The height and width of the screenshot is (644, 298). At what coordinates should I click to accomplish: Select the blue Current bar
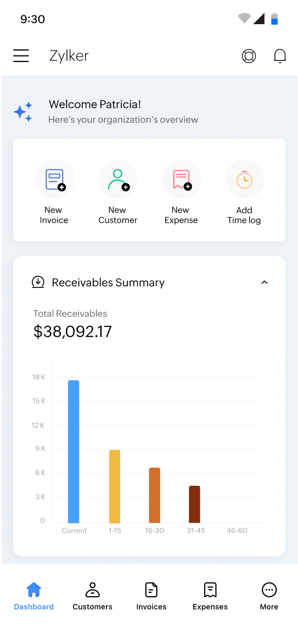[x=74, y=451]
